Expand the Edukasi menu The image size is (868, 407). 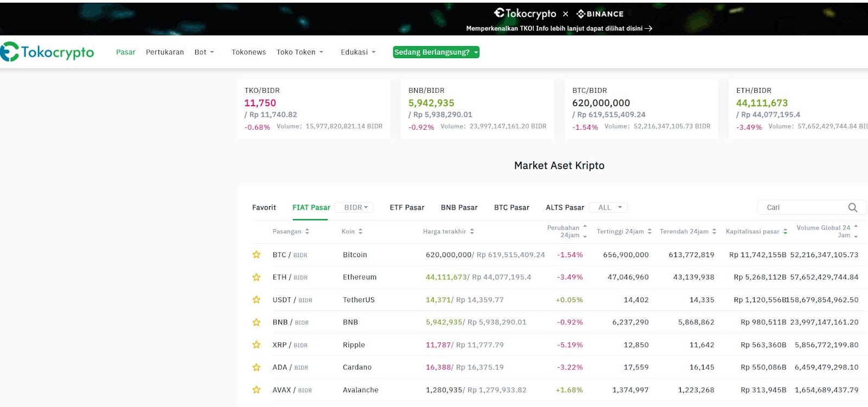point(358,52)
